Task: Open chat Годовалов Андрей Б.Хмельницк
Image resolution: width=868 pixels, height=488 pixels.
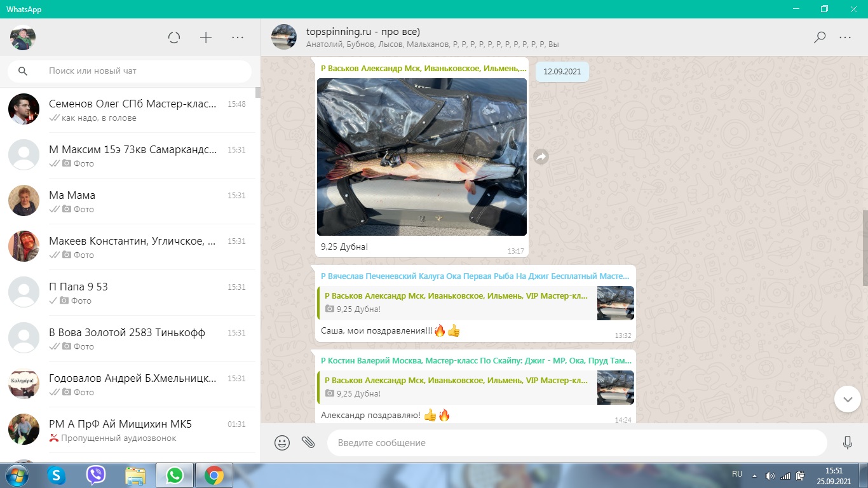Action: click(130, 384)
